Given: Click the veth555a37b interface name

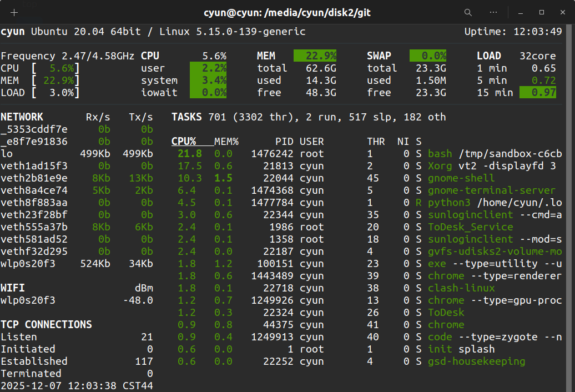Looking at the screenshot, I should [x=34, y=227].
